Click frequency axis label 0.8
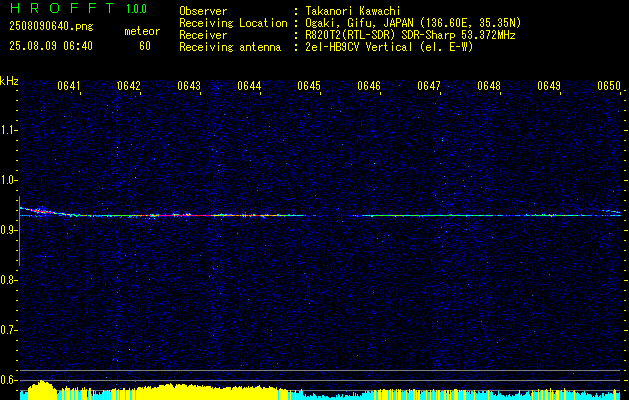The height and width of the screenshot is (400, 629). coord(8,280)
